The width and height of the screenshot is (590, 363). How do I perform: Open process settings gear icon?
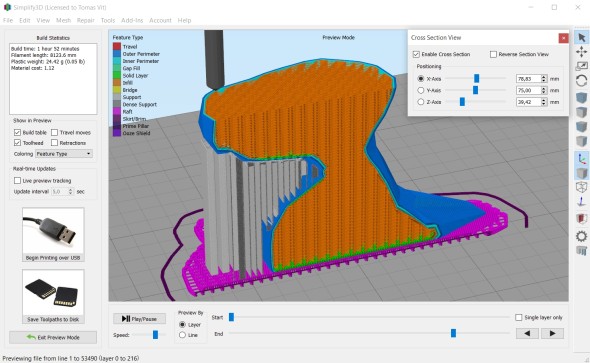(581, 236)
